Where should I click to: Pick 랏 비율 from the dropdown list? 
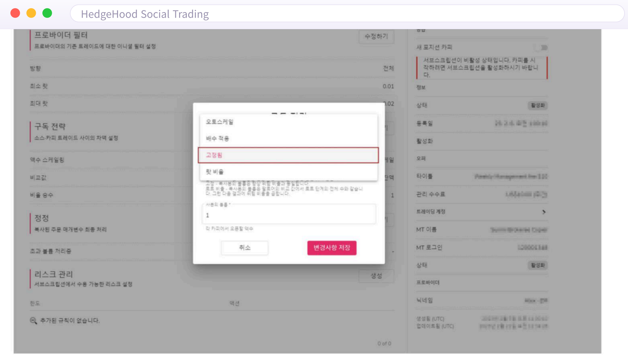[288, 172]
